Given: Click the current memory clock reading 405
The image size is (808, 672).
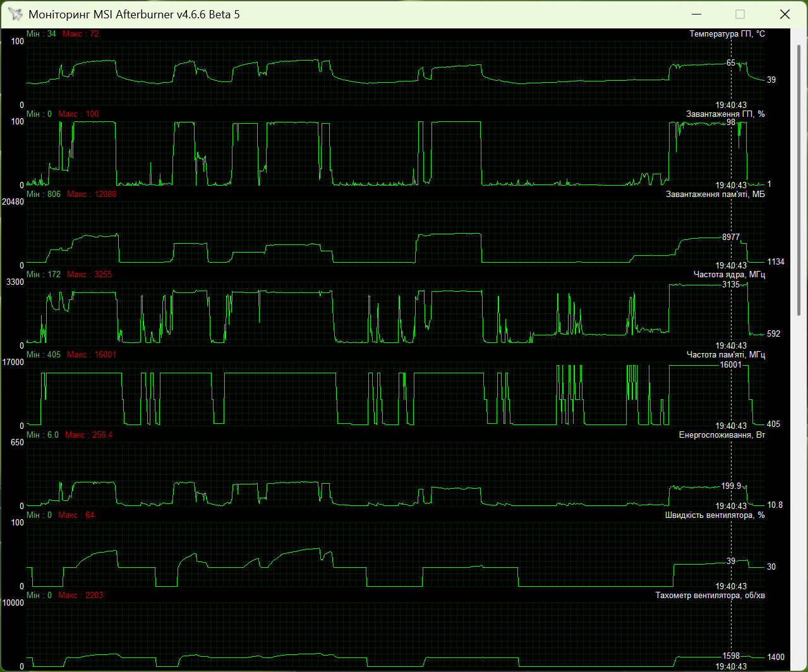Looking at the screenshot, I should pos(773,424).
